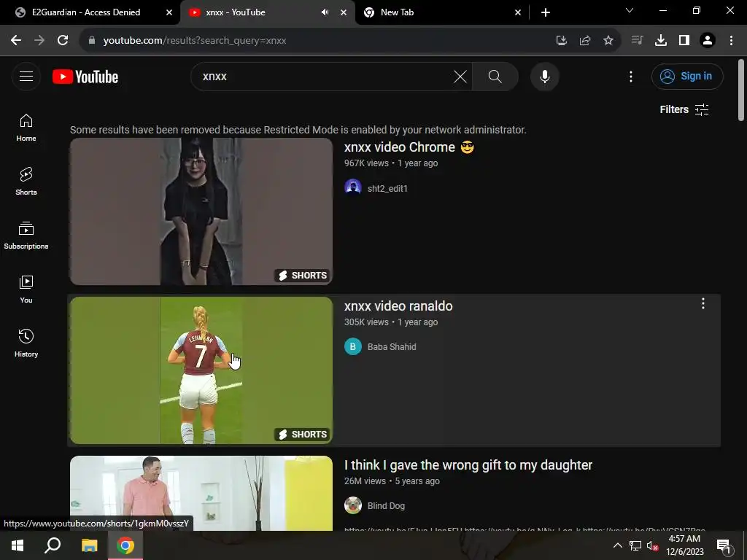The image size is (747, 560).
Task: Open the Windows Start menu
Action: [18, 545]
